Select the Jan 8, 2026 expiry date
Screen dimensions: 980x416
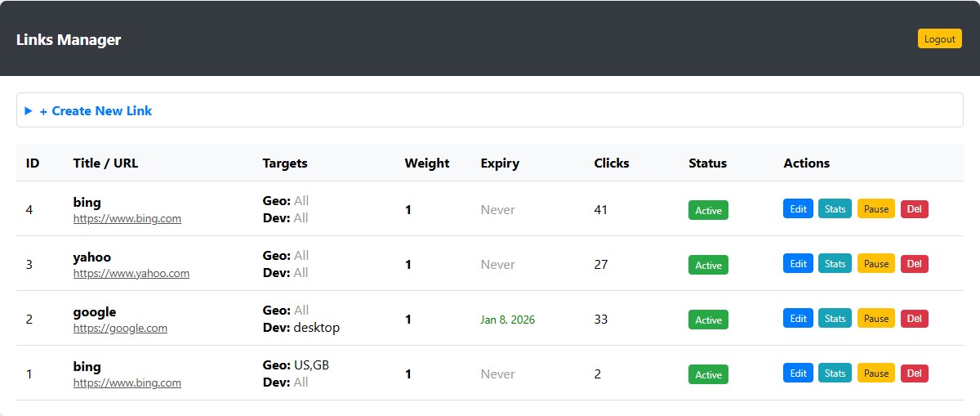pos(508,320)
